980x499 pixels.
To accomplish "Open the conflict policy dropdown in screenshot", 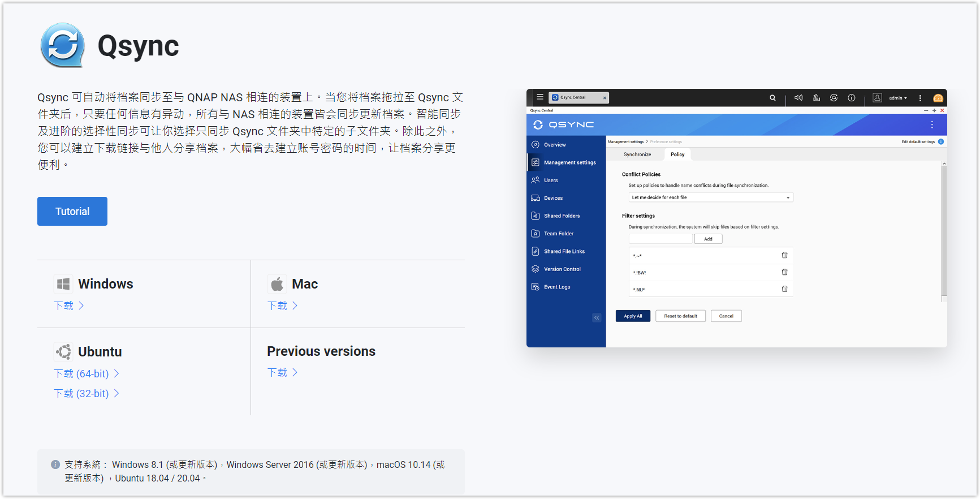I will [711, 197].
